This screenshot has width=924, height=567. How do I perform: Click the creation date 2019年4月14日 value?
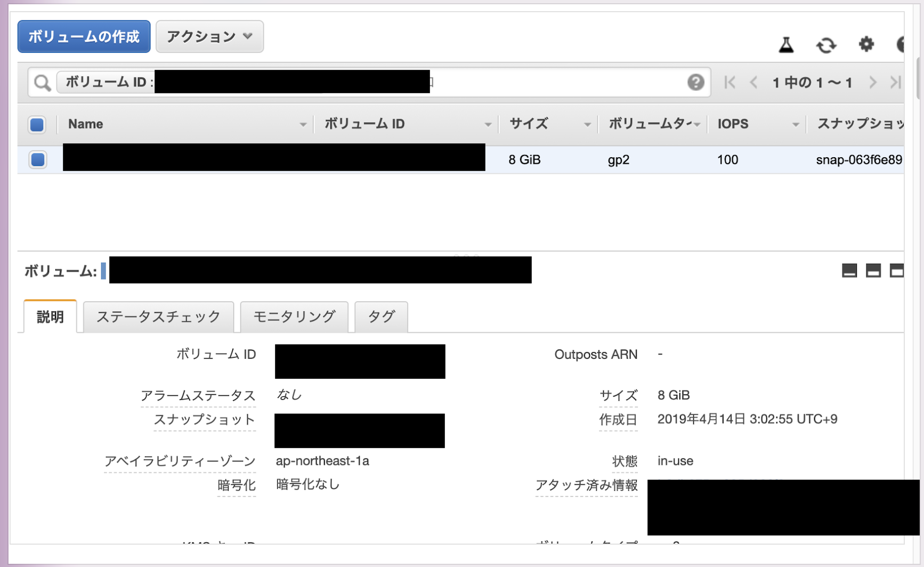[747, 419]
